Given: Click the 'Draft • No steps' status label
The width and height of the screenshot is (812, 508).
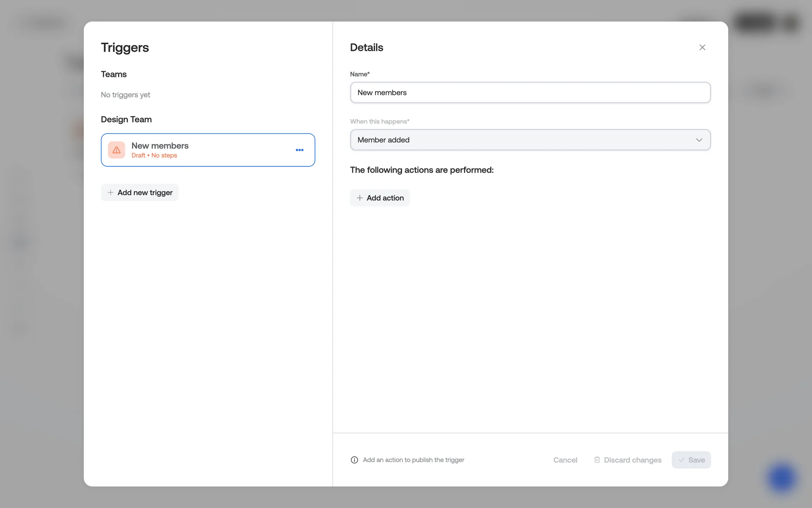Looking at the screenshot, I should (x=154, y=155).
